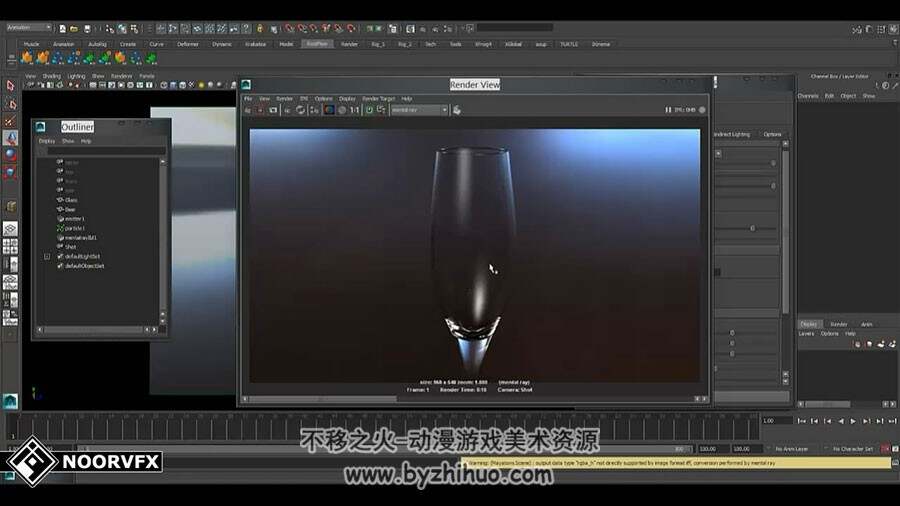900x506 pixels.
Task: Switch to single perspective view layout icon
Action: pyautogui.click(x=10, y=229)
